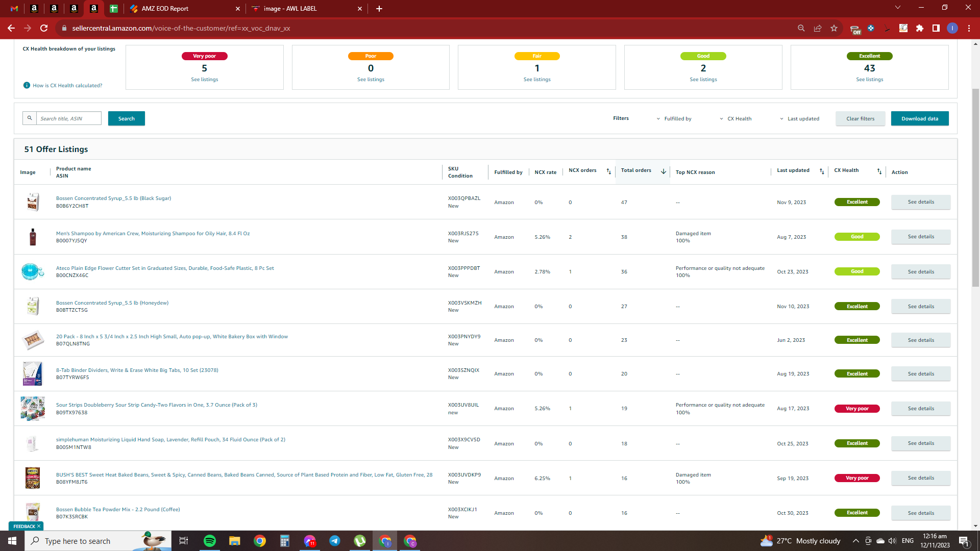Open Windows Start menu
980x551 pixels.
pyautogui.click(x=12, y=541)
